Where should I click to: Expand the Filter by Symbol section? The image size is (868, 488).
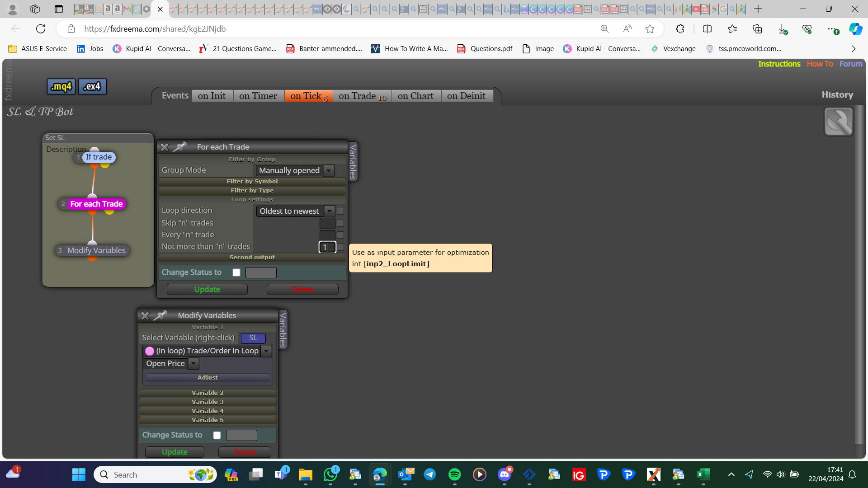252,182
